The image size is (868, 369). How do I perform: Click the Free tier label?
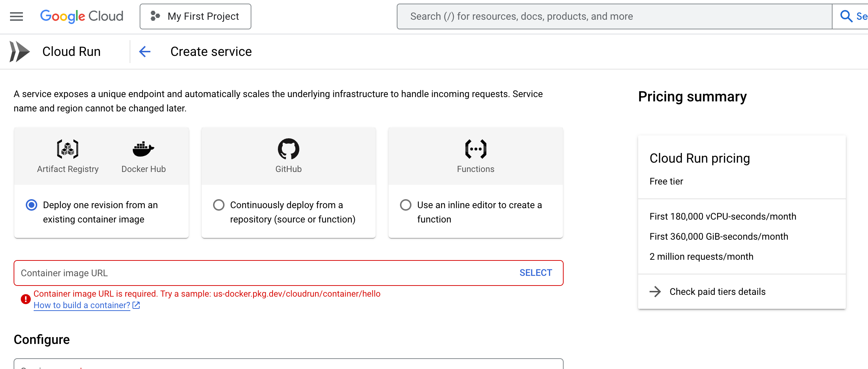tap(666, 181)
